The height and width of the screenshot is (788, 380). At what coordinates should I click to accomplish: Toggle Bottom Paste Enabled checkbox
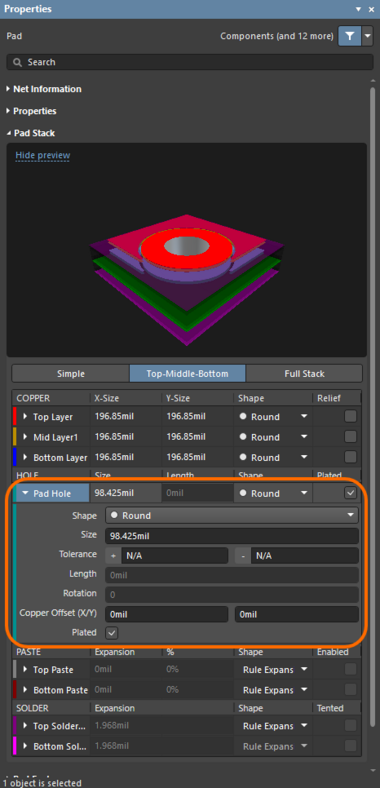tap(350, 690)
